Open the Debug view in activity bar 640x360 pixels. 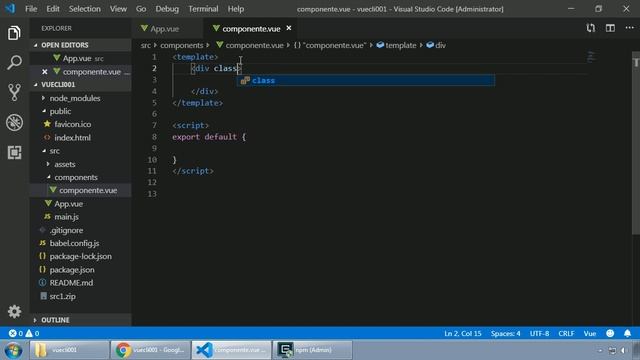pyautogui.click(x=14, y=122)
